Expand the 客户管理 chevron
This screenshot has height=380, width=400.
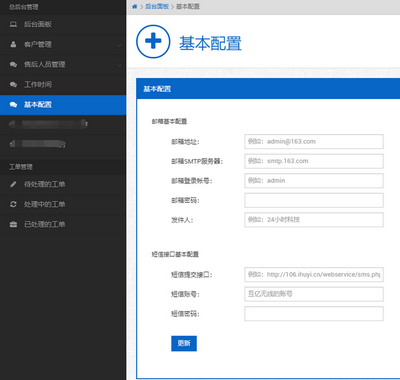click(x=119, y=45)
